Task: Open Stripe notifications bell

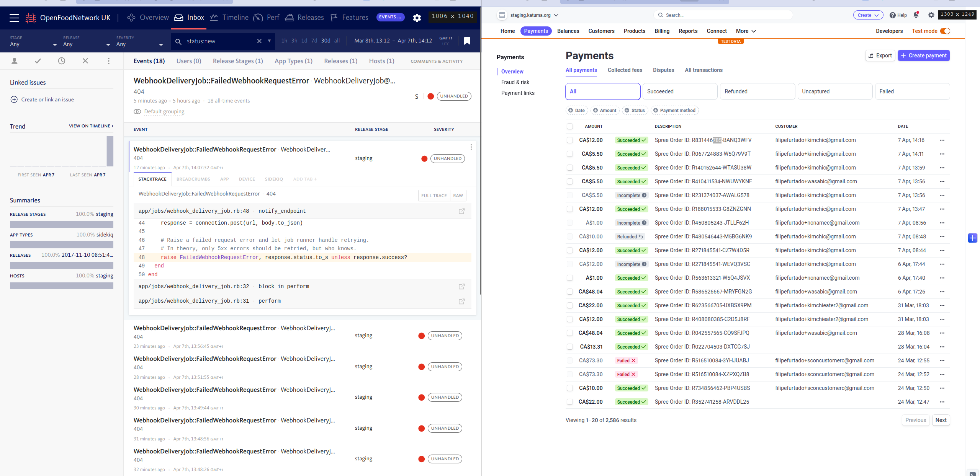Action: [916, 15]
